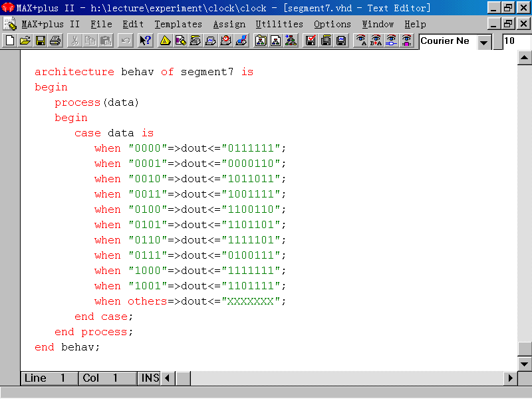Open the MAX+plus II menu
Screen dimensions: 532x399
[51, 24]
